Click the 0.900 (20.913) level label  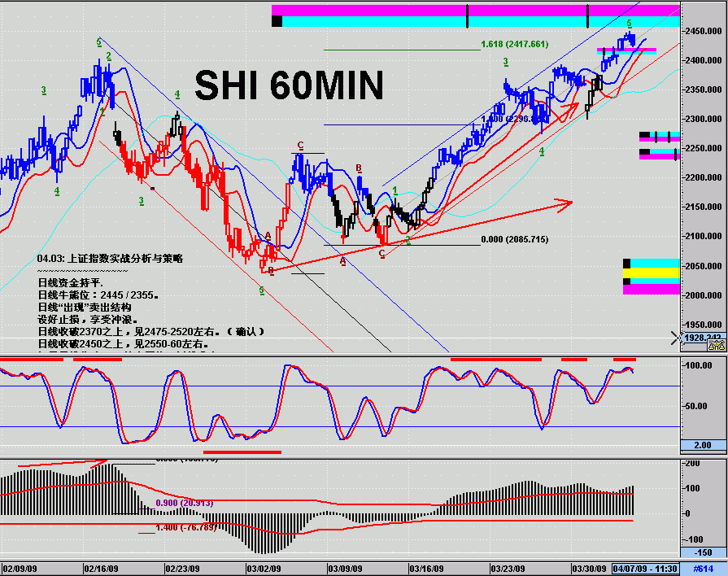(x=185, y=503)
